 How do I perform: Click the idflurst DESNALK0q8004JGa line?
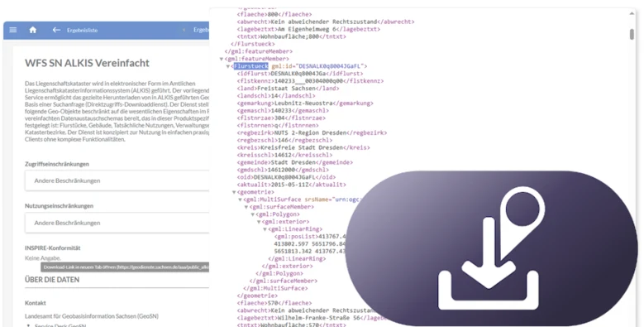pyautogui.click(x=300, y=74)
